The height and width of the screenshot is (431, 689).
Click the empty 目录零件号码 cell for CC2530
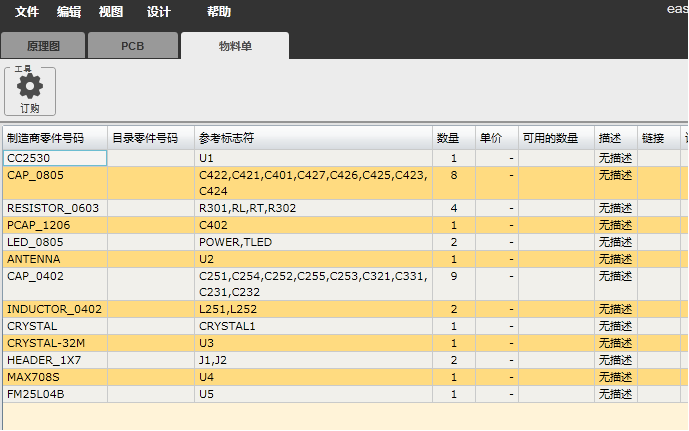point(151,158)
